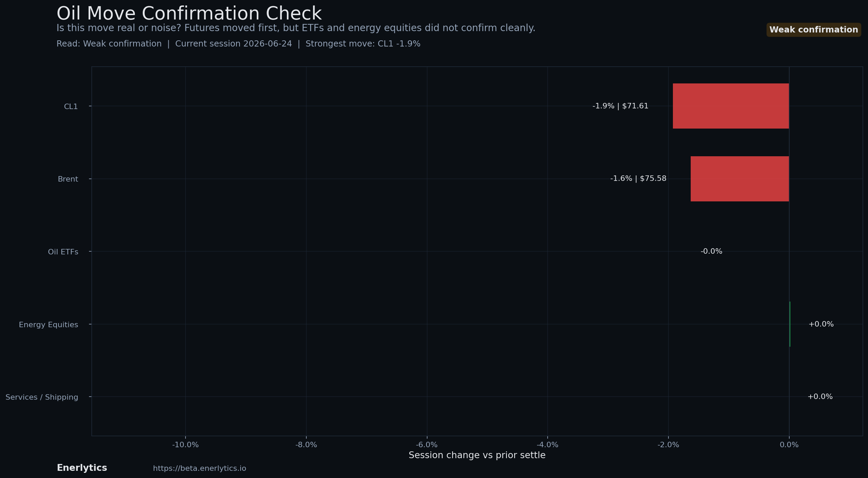The image size is (868, 478).
Task: Click the 'Session change vs prior settle' axis title
Action: coord(477,455)
